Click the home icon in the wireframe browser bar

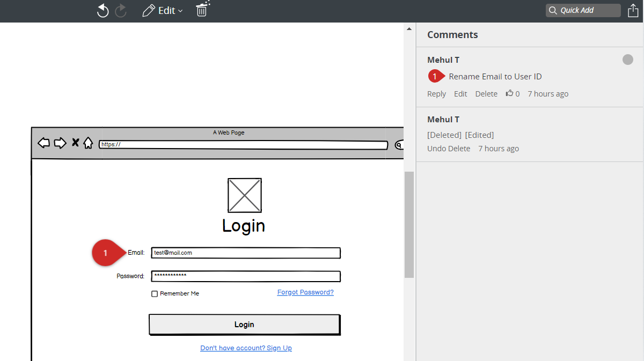tap(87, 143)
